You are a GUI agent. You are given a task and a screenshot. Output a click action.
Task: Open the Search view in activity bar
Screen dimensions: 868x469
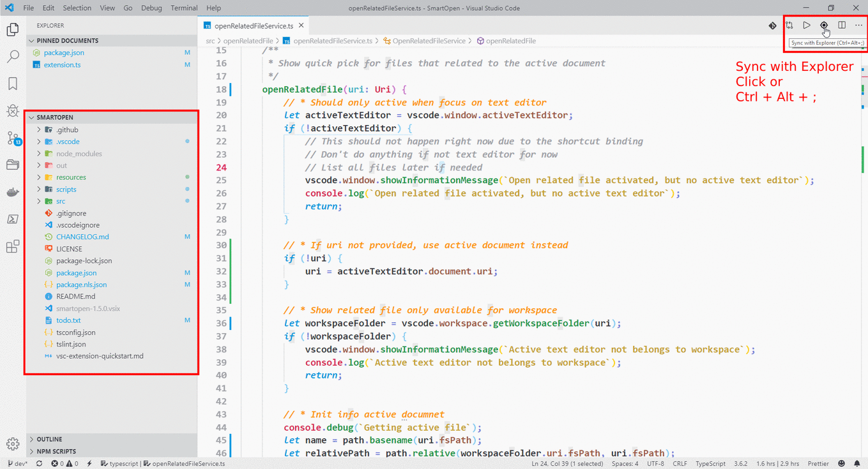click(x=12, y=57)
